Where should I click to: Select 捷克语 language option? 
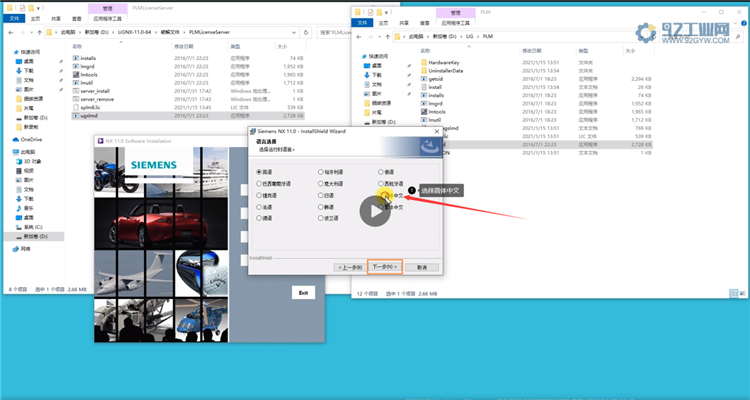point(259,195)
